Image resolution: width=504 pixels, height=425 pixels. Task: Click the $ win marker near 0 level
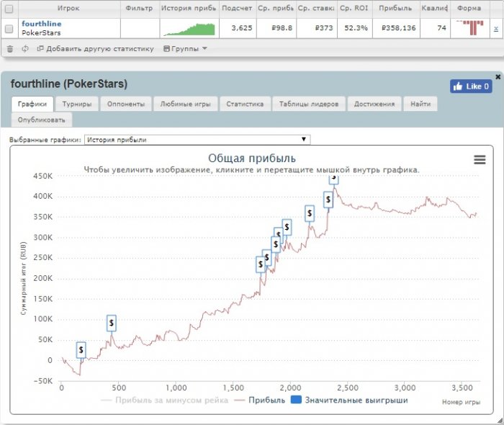[81, 350]
